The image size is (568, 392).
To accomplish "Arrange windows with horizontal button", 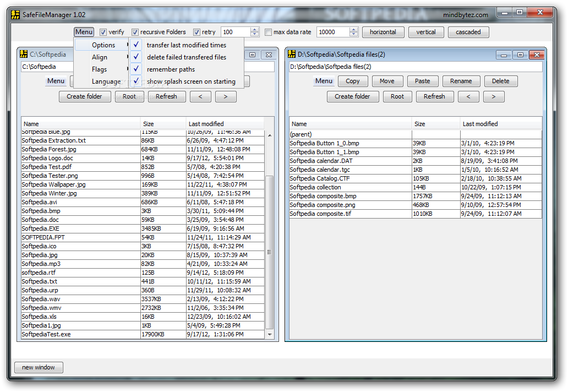I will [x=383, y=32].
